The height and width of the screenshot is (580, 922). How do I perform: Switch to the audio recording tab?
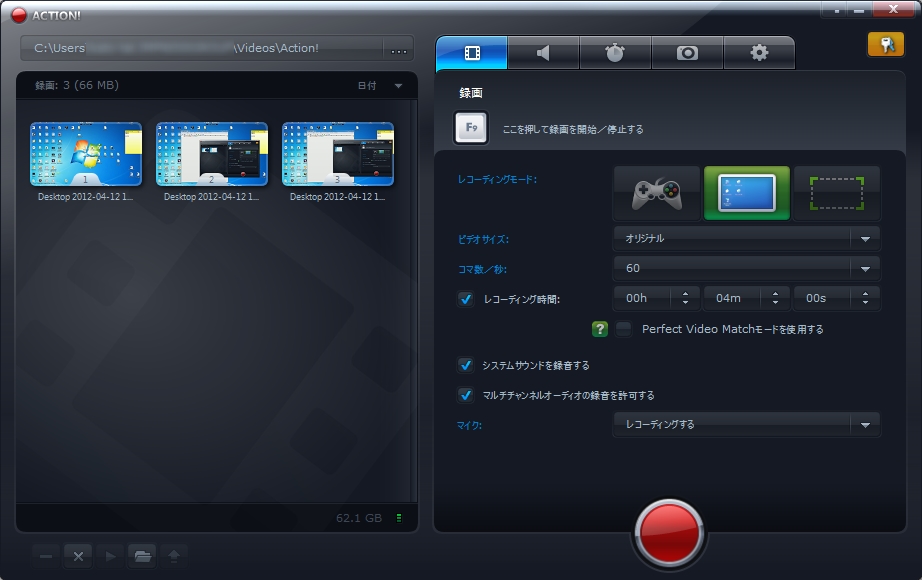543,52
